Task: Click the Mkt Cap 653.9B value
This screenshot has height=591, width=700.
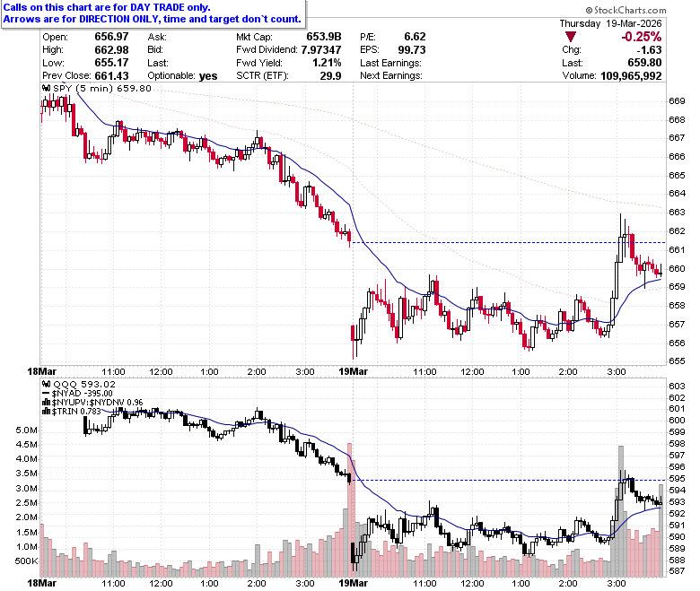Action: (x=324, y=37)
